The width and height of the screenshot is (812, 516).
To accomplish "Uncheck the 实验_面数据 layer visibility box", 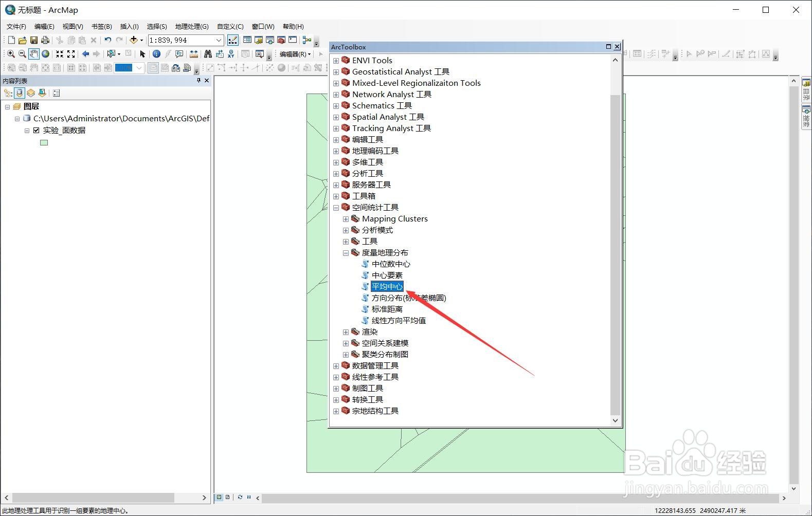I will point(36,131).
